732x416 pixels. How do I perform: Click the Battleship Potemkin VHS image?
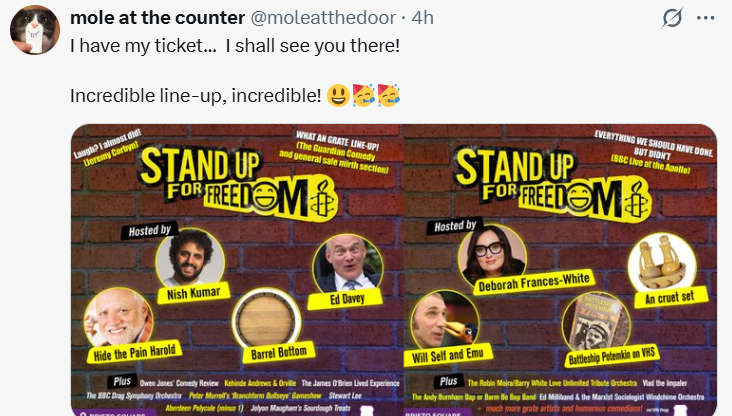click(x=596, y=322)
